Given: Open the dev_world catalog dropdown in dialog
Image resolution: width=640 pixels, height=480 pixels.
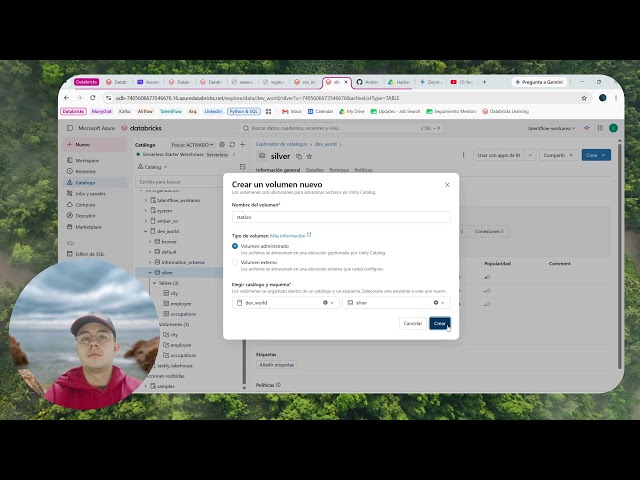Looking at the screenshot, I should [x=285, y=302].
